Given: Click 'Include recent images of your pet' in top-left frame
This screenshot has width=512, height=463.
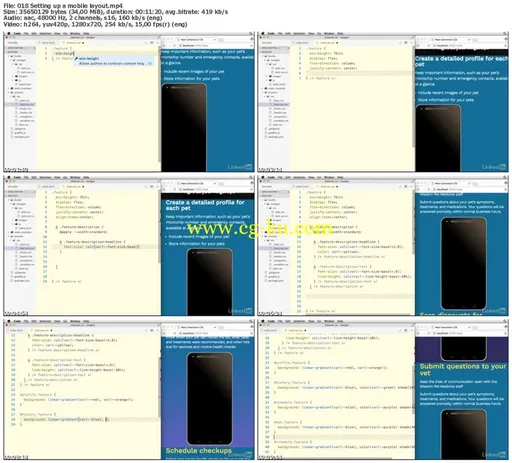Looking at the screenshot, I should coord(194,71).
